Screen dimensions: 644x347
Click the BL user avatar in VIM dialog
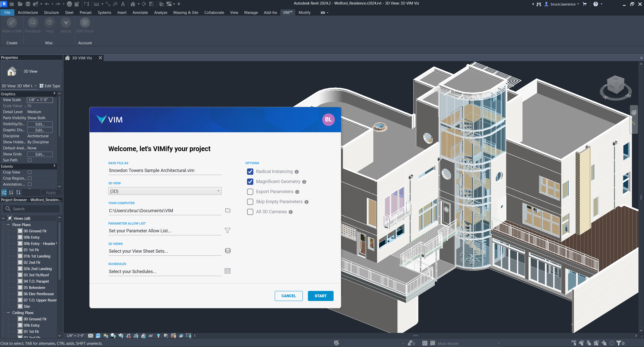tap(328, 119)
